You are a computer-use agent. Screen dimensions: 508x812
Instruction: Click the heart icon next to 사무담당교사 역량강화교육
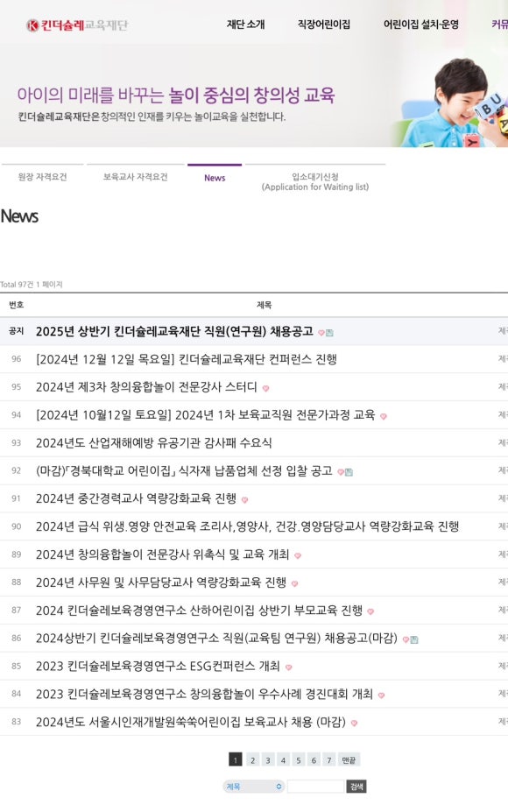point(294,584)
